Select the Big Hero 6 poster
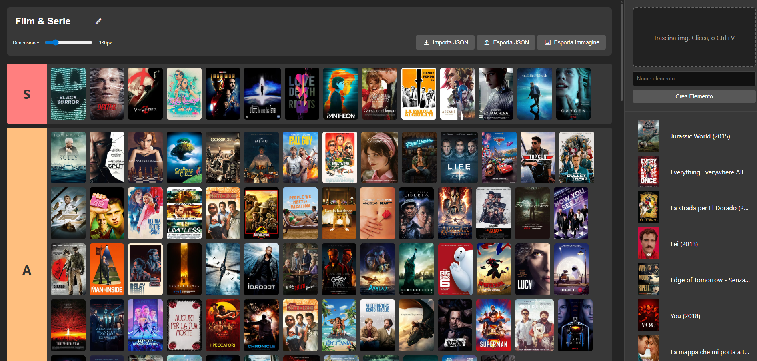This screenshot has height=361, width=757. (x=455, y=269)
